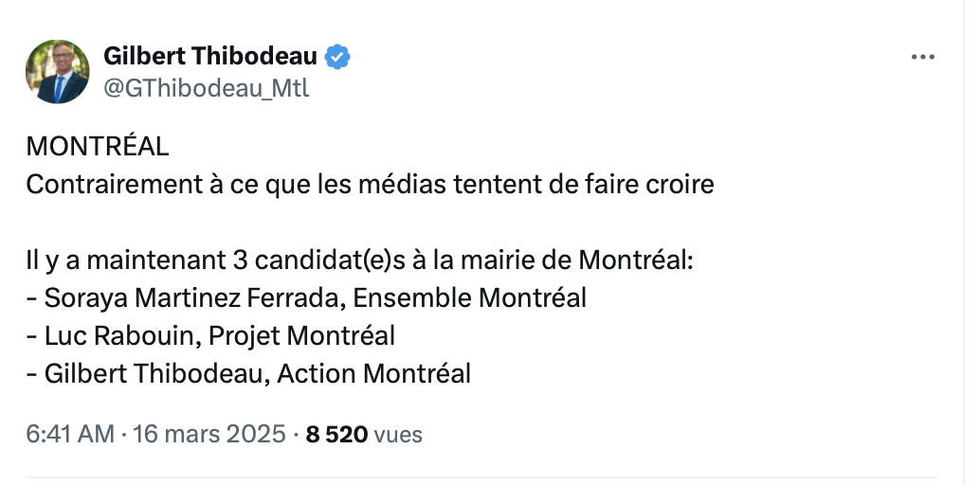Open Gilbert Thibodeau's profile picture

pos(58,72)
